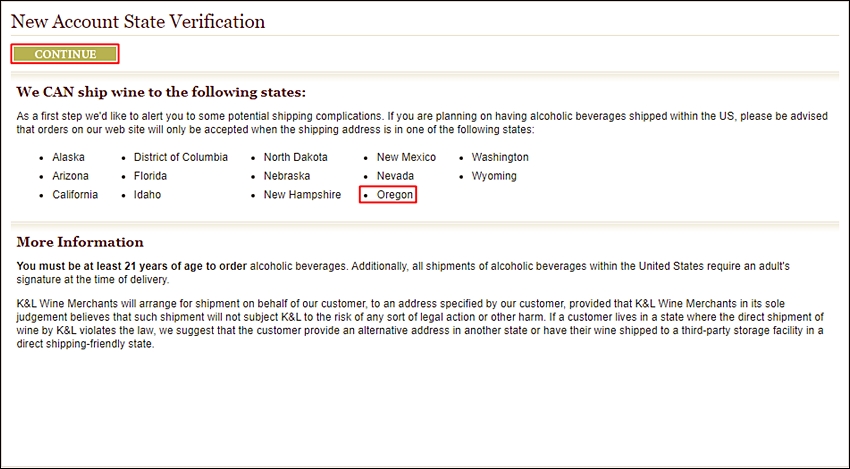The image size is (850, 469).
Task: Click Nebraska in the states list
Action: pos(287,176)
